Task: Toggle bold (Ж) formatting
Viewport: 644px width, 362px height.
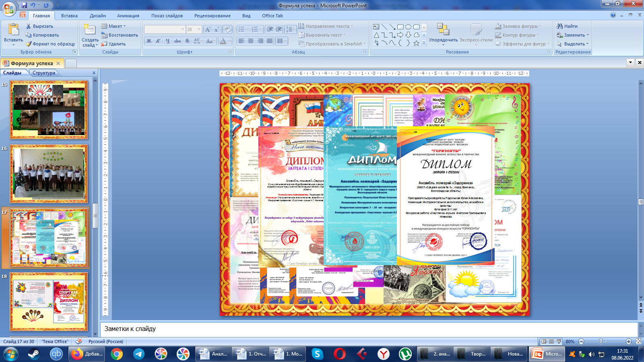Action: tap(149, 41)
